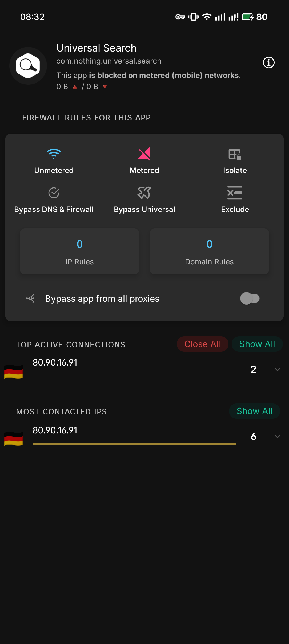Tap the Unmetered Wi-Fi icon
This screenshot has height=644, width=289.
pyautogui.click(x=54, y=154)
